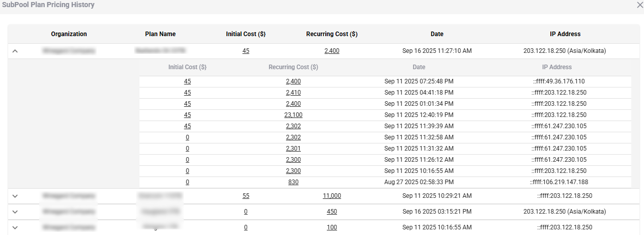The image size is (644, 235).
Task: Click the top Recurring Cost ($) header
Action: [332, 34]
